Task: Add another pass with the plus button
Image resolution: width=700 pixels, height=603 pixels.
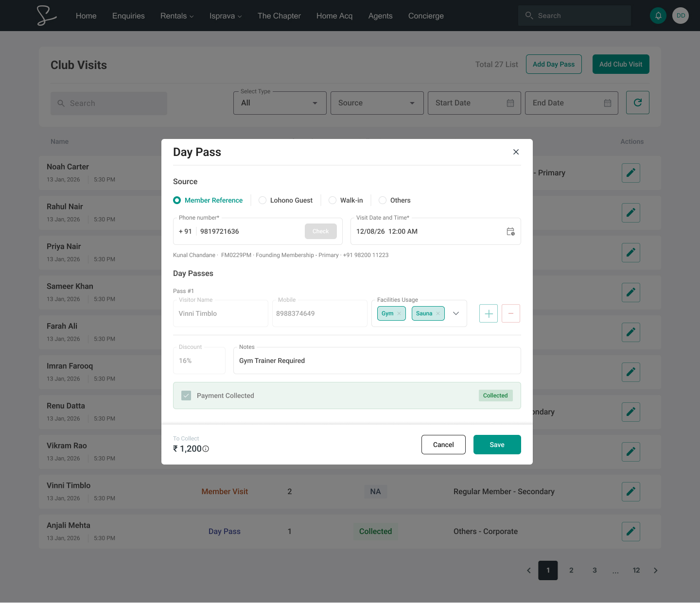Action: point(489,313)
